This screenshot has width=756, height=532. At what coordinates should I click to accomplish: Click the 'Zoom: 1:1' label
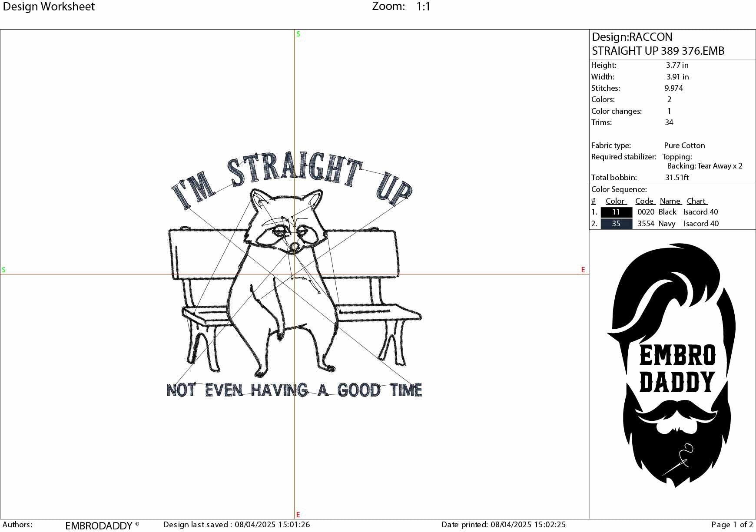pos(401,7)
